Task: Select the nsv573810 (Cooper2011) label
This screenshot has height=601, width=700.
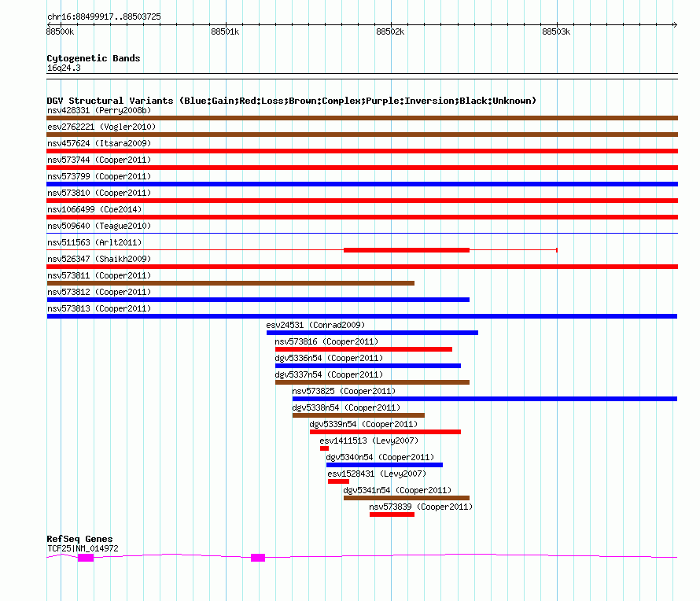Action: (x=99, y=193)
